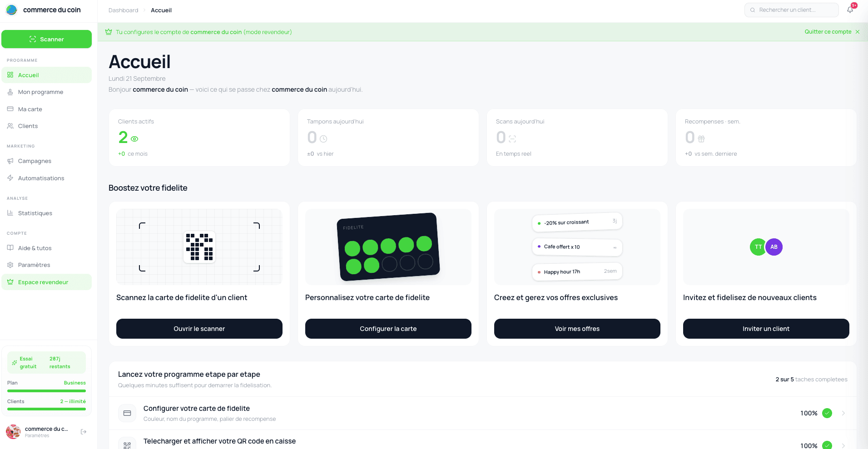Open the notifications bell icon
Viewport: 868px width, 449px height.
(850, 10)
